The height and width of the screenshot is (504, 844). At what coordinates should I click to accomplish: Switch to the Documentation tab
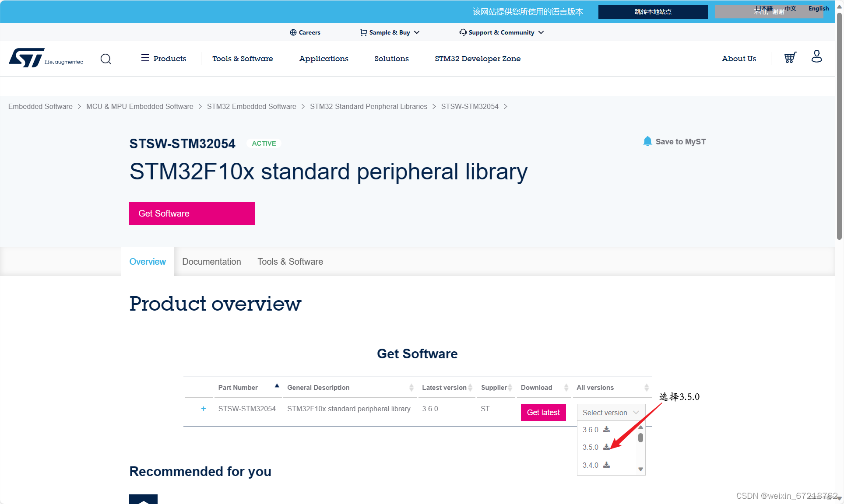point(211,262)
